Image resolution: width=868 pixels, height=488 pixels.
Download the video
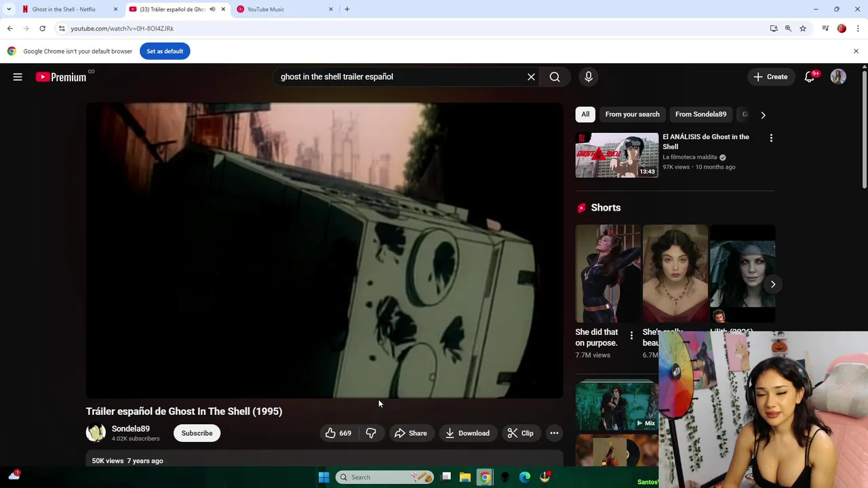click(x=467, y=433)
